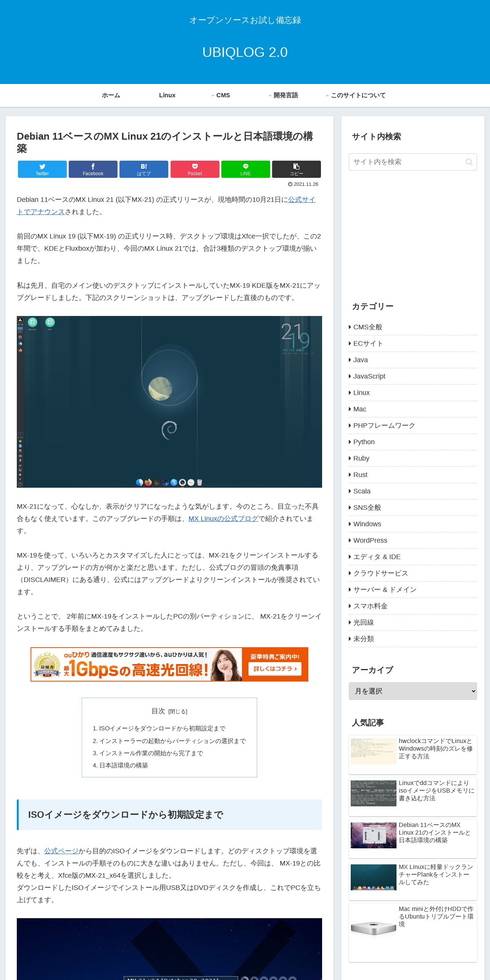The width and height of the screenshot is (490, 980).
Task: Open the クラウドサービス category
Action: [x=413, y=573]
